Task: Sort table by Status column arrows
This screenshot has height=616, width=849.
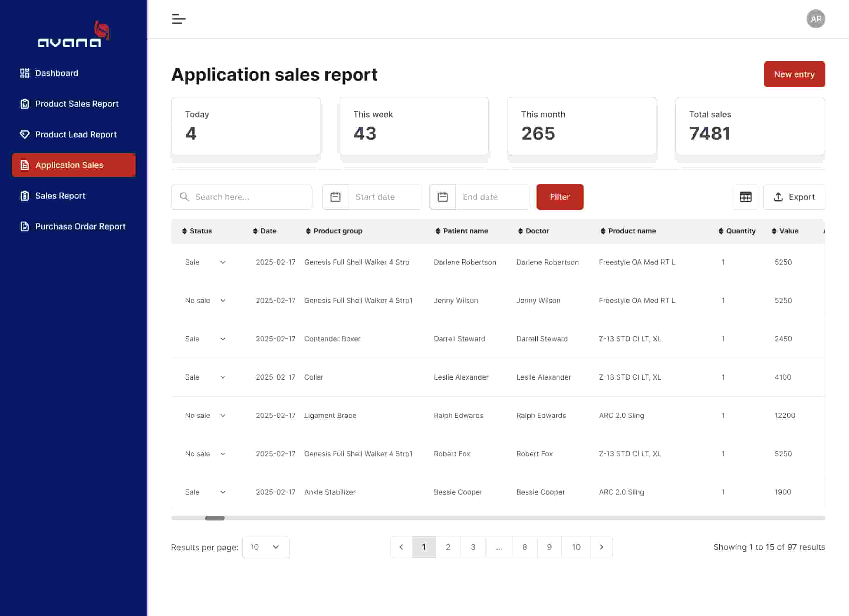Action: point(184,231)
